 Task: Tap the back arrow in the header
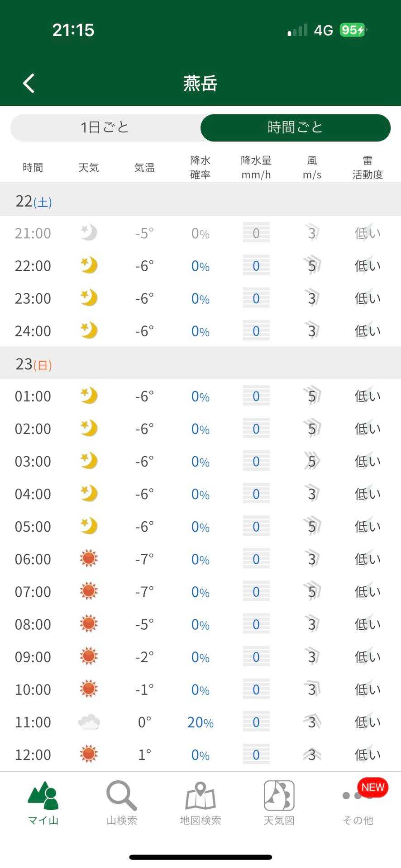(x=29, y=83)
